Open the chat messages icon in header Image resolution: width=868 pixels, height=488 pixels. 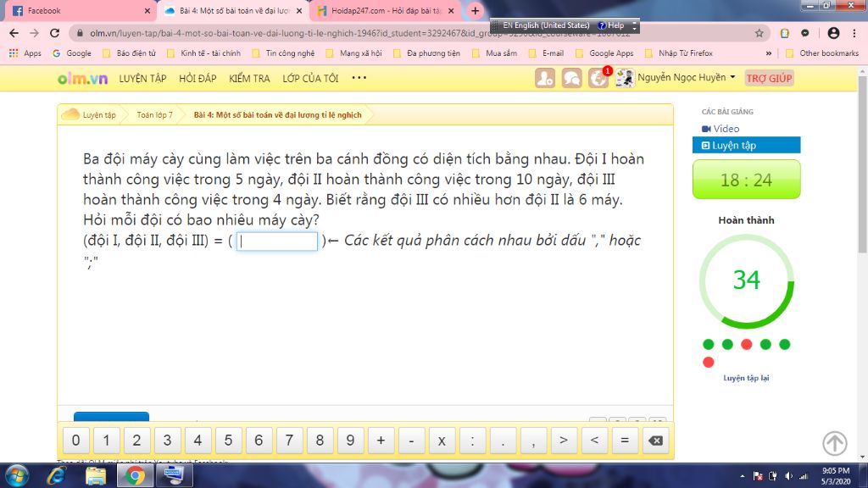pyautogui.click(x=572, y=78)
